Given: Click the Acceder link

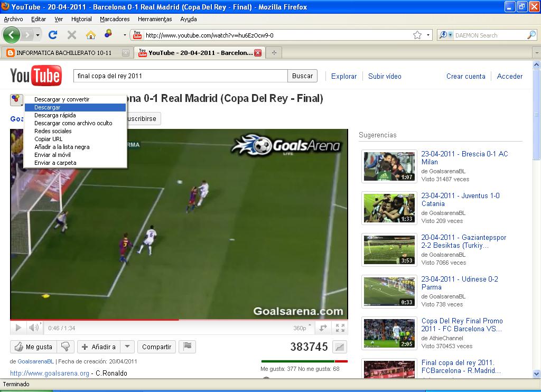Looking at the screenshot, I should point(510,76).
